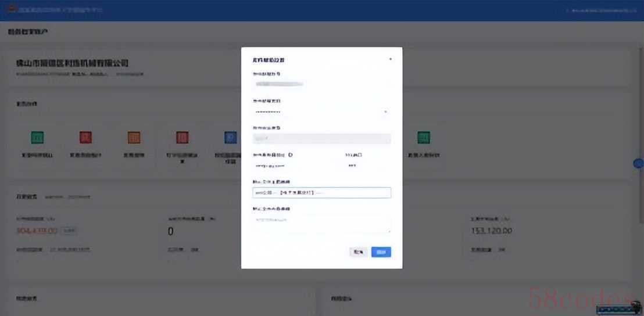644x316 pixels.
Task: Close the email settings dialog
Action: tap(390, 59)
